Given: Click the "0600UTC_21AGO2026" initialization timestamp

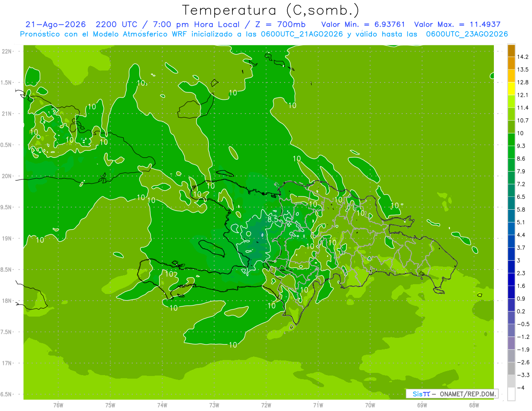Looking at the screenshot, I should [x=302, y=34].
